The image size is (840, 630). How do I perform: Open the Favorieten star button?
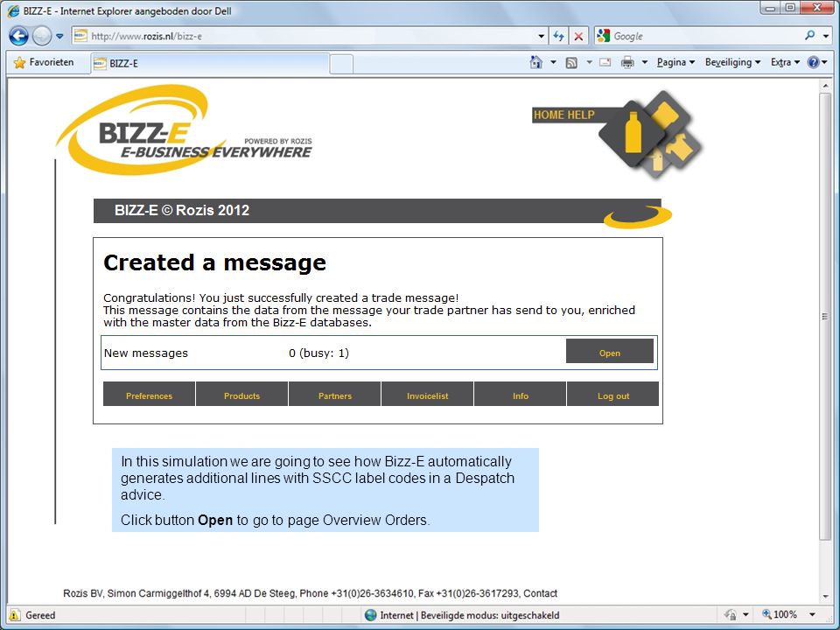point(44,62)
